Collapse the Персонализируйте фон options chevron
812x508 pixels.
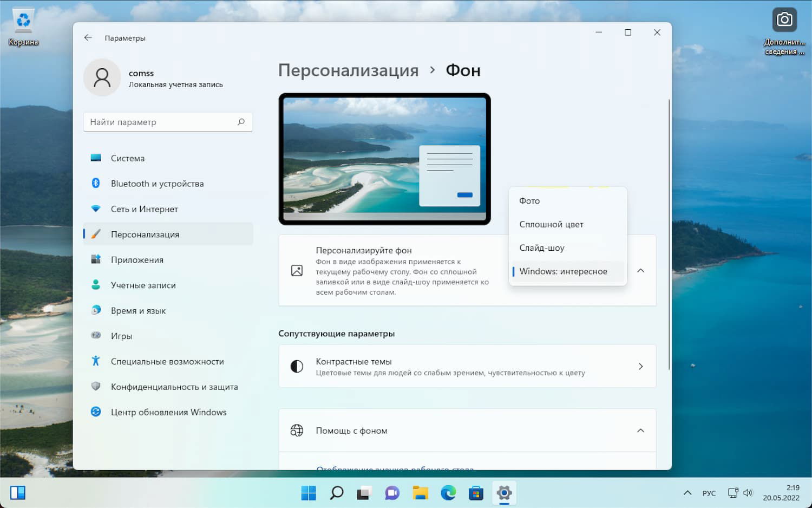click(x=640, y=270)
